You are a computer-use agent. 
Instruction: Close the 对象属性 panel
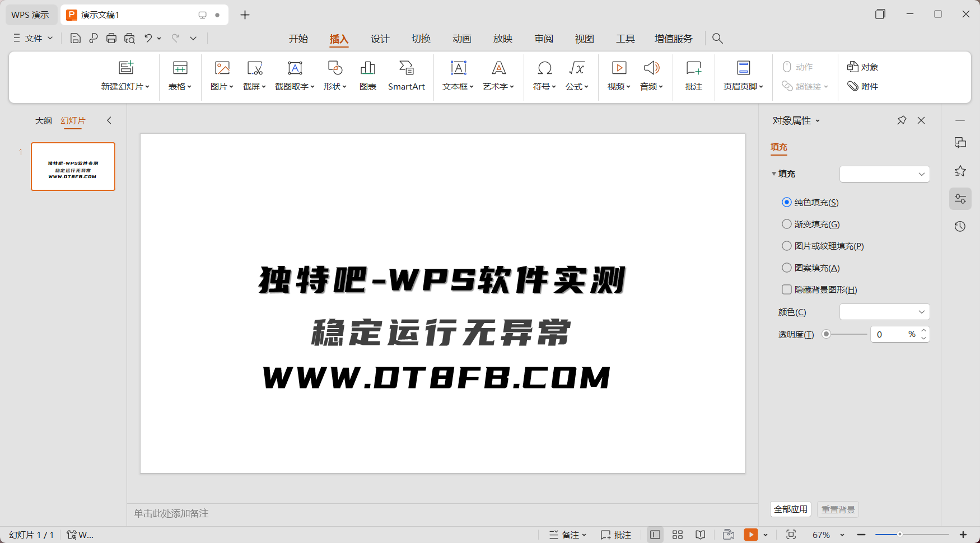pyautogui.click(x=921, y=120)
